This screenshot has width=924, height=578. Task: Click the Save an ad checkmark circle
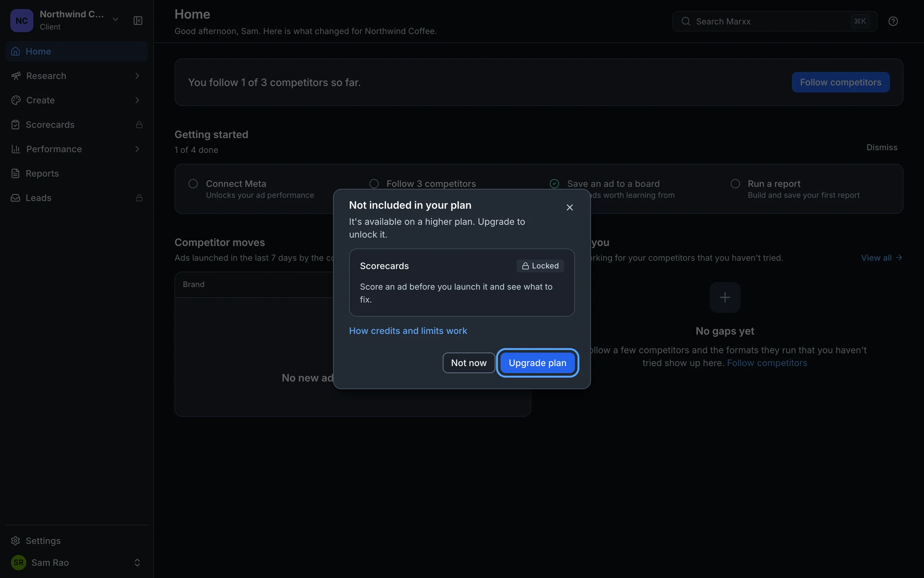pyautogui.click(x=554, y=184)
